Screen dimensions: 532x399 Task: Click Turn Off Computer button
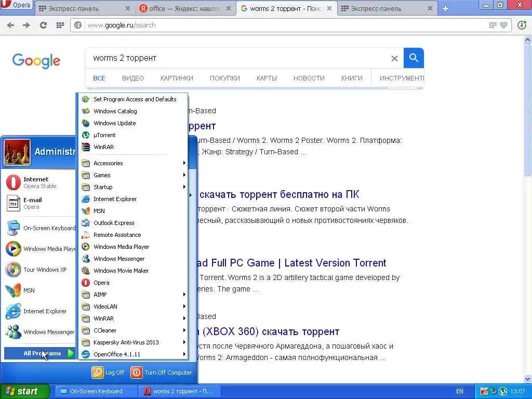coord(162,373)
